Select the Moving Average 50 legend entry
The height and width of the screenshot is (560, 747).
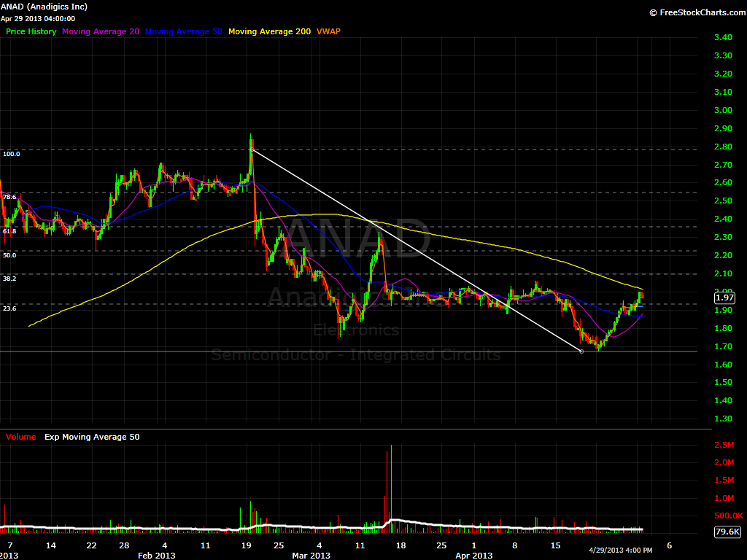point(183,31)
